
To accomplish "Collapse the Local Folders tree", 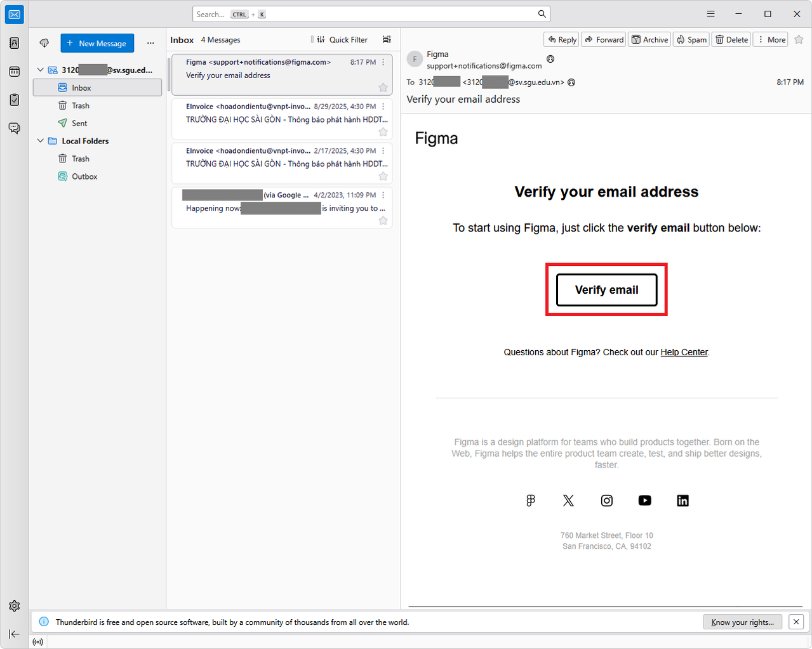I will tap(41, 141).
